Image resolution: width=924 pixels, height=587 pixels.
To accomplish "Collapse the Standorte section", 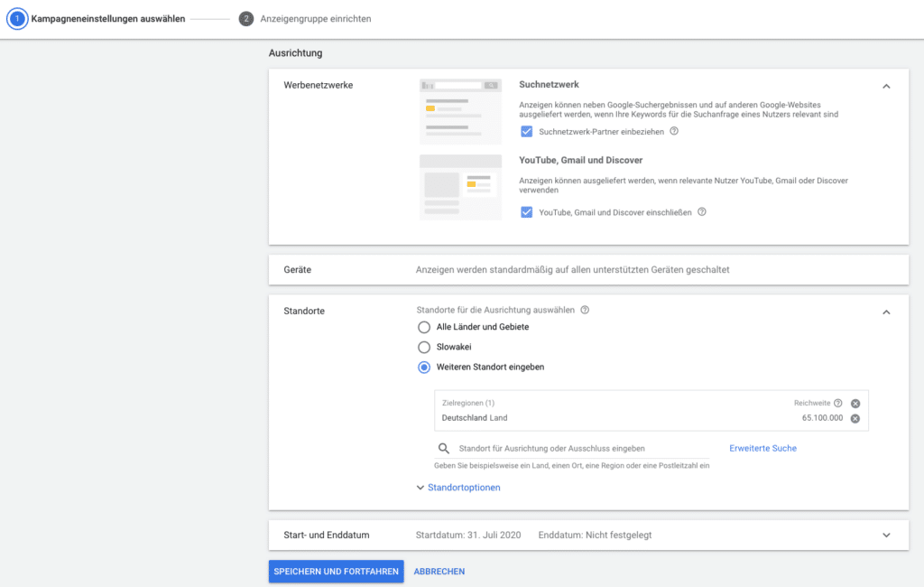I will tap(886, 312).
